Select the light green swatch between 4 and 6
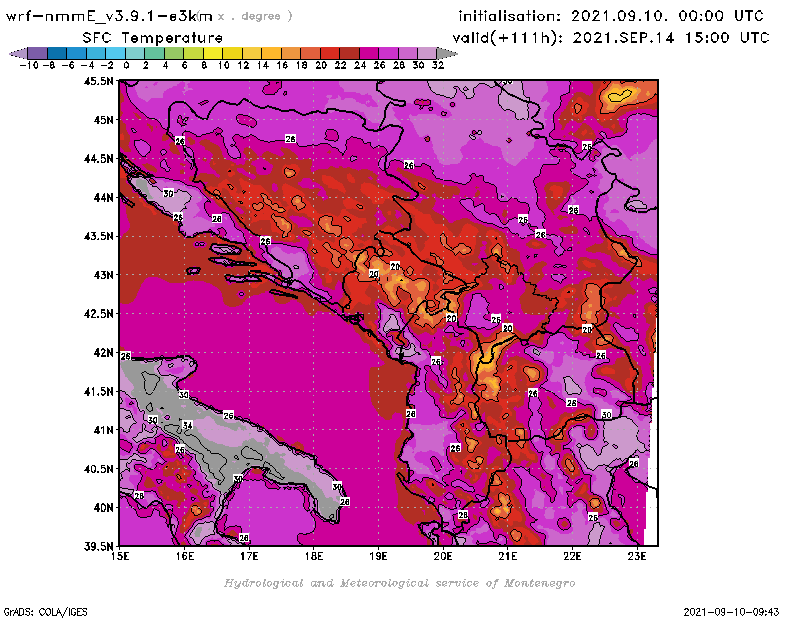The width and height of the screenshot is (800, 618). click(174, 53)
